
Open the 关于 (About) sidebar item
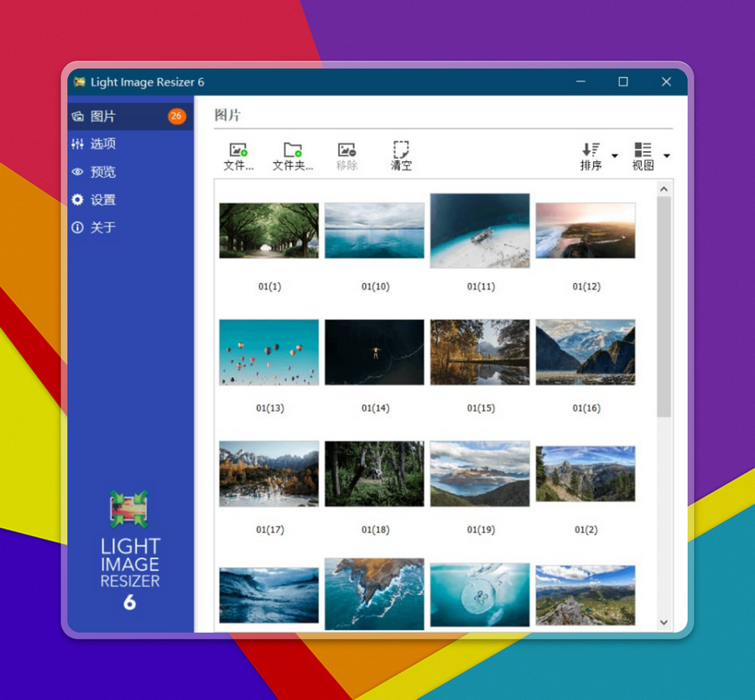pyautogui.click(x=103, y=227)
